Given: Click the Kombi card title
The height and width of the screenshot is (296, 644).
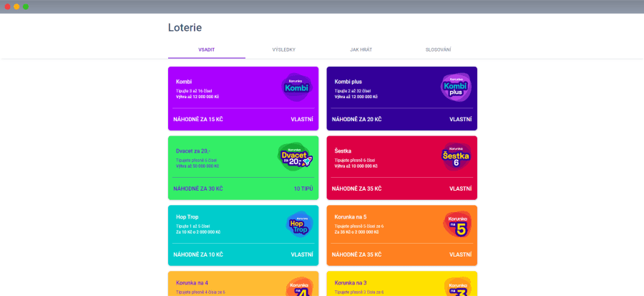Looking at the screenshot, I should click(x=184, y=82).
